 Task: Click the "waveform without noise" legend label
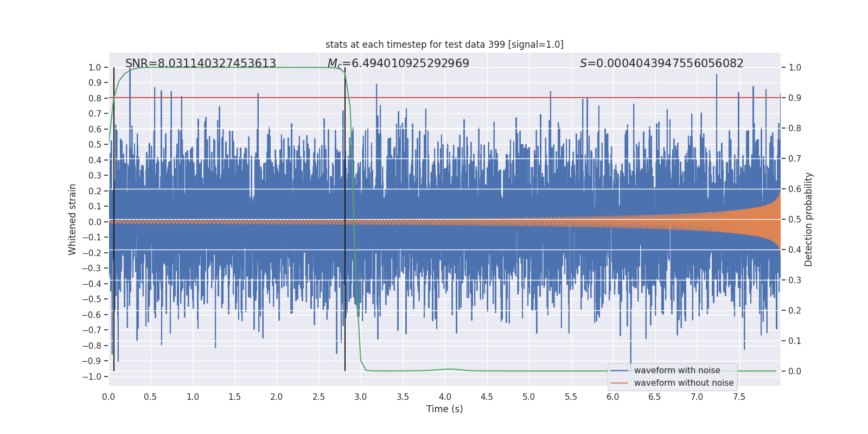684,383
